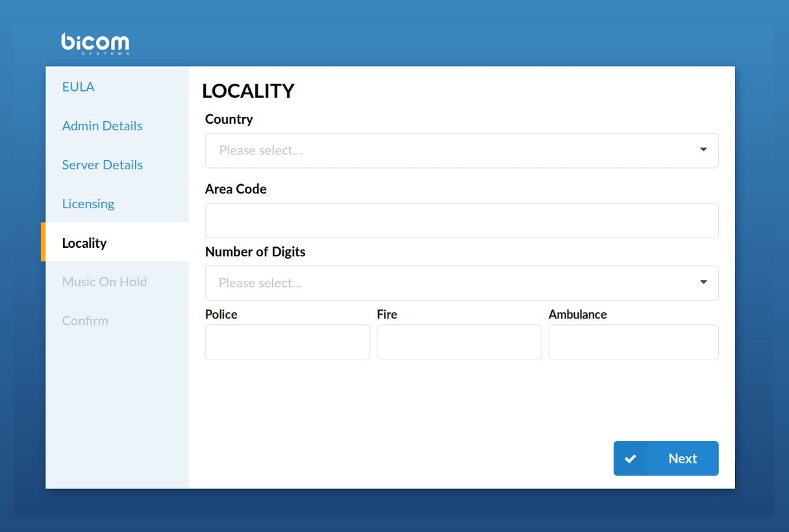The width and height of the screenshot is (789, 532).
Task: Select the Licensing step
Action: tap(88, 204)
